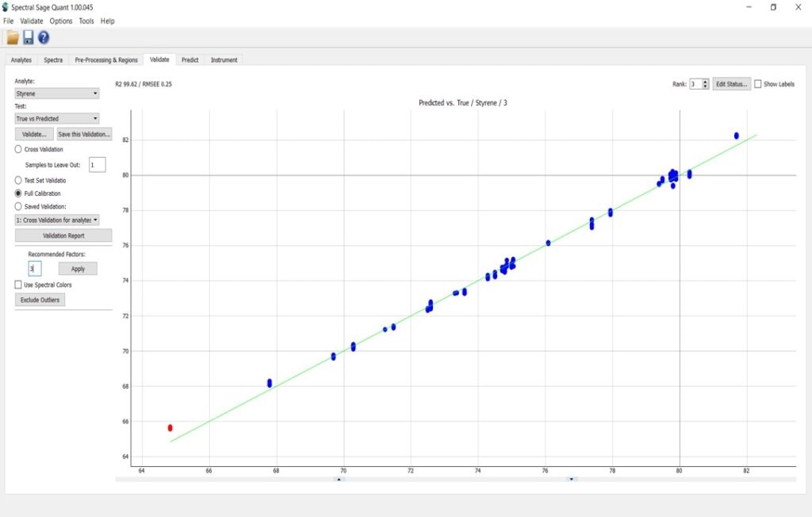Click the up-arrow marker below x-axis

339,480
